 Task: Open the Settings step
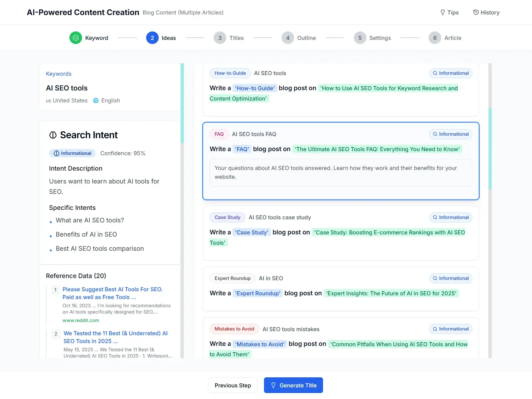[x=372, y=38]
